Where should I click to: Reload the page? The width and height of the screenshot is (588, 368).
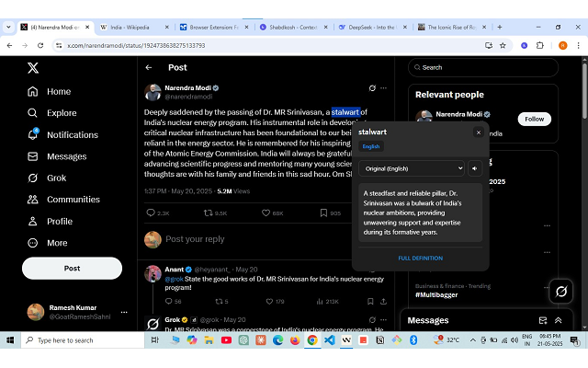pyautogui.click(x=40, y=45)
